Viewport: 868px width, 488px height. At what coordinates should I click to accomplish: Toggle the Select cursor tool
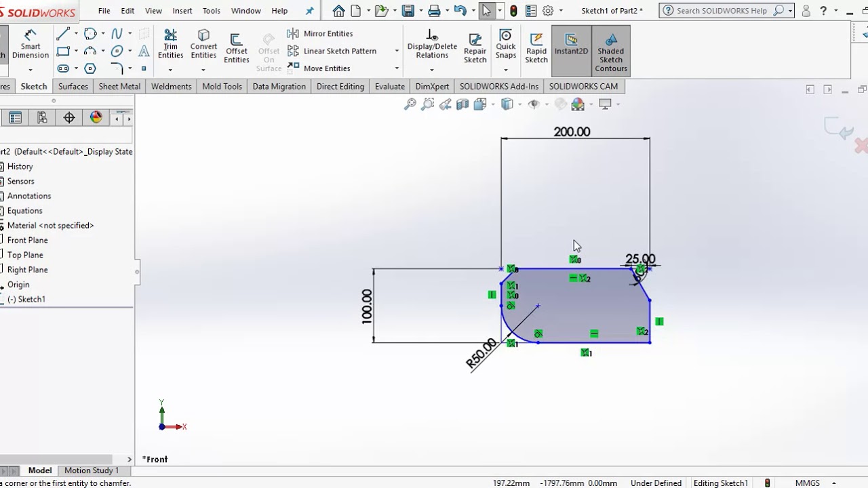(x=486, y=10)
